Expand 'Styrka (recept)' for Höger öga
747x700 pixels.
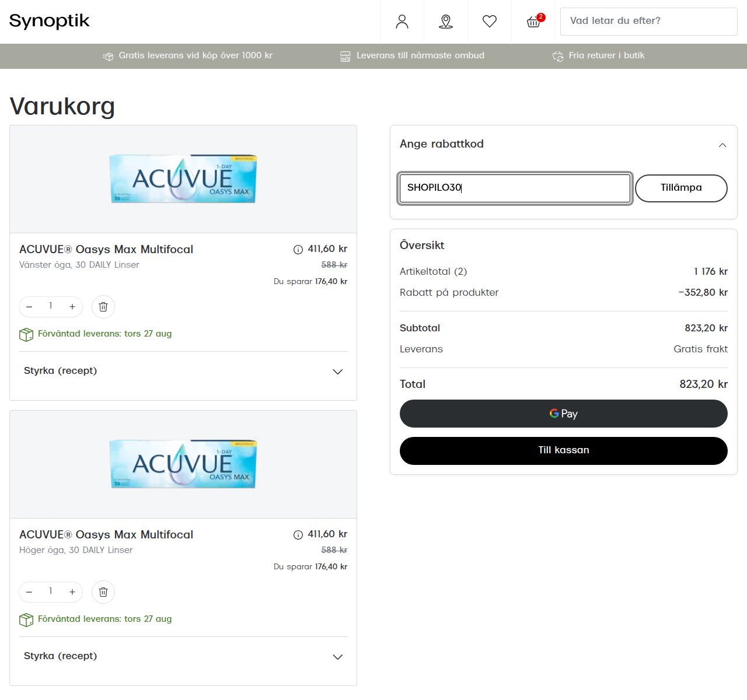coord(183,657)
